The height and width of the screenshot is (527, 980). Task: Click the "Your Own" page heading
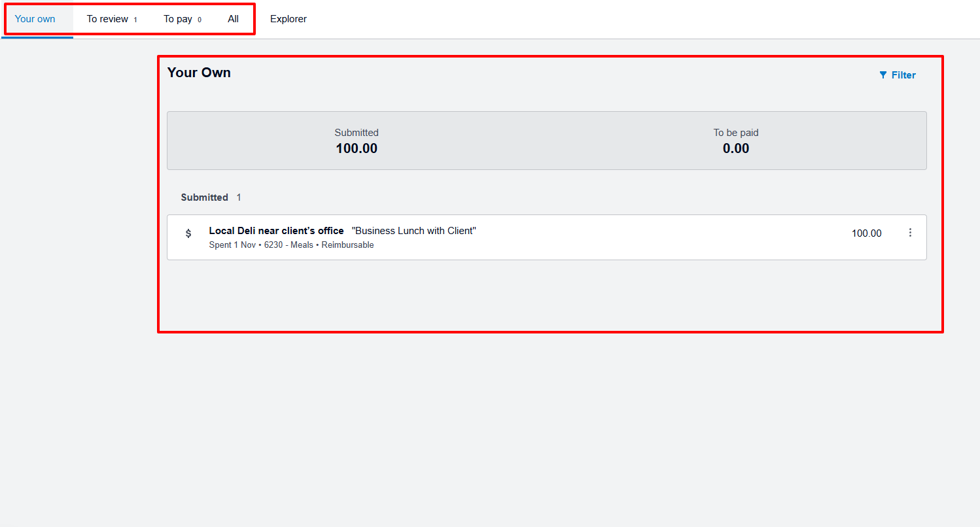point(199,72)
